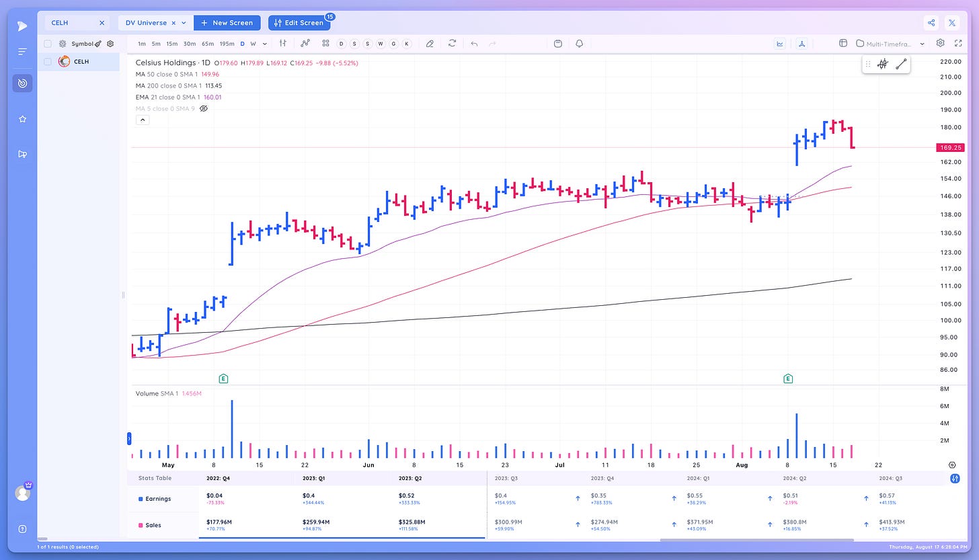
Task: Open the lists menu icon in sidebar
Action: tap(22, 52)
